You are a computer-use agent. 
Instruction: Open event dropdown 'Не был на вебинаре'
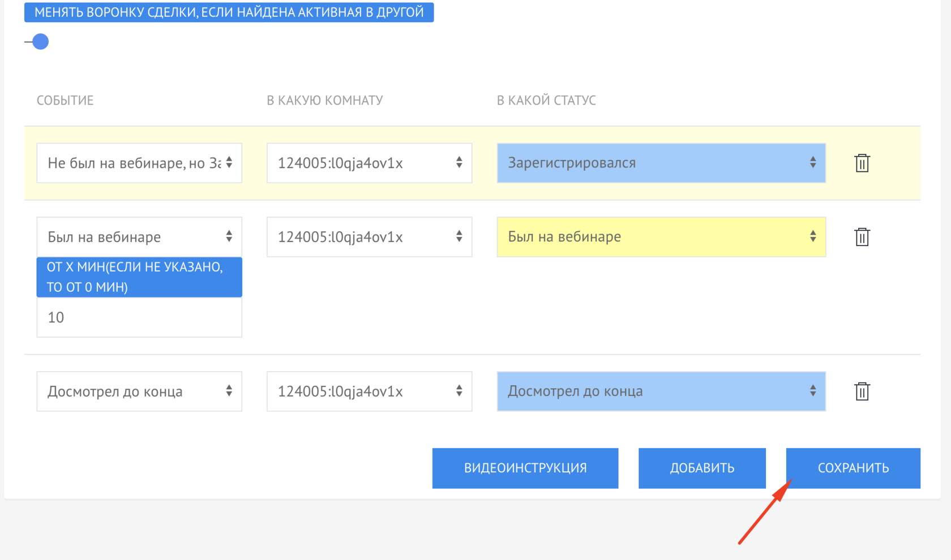[139, 163]
